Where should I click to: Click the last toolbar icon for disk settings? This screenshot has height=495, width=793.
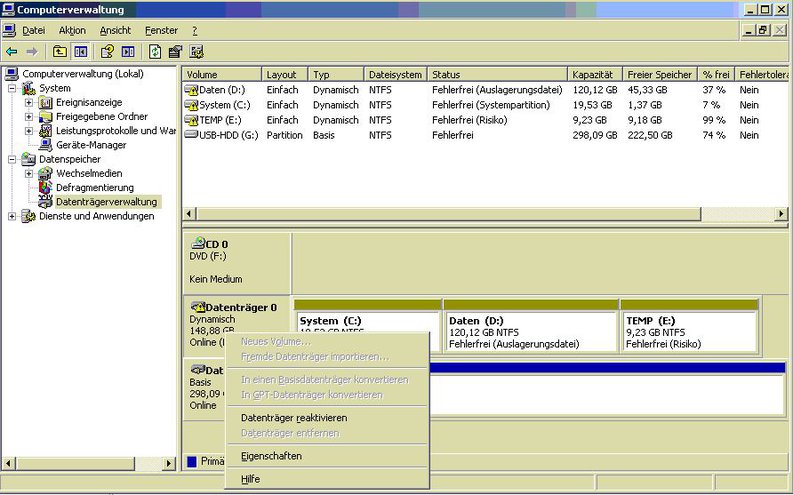click(x=196, y=52)
